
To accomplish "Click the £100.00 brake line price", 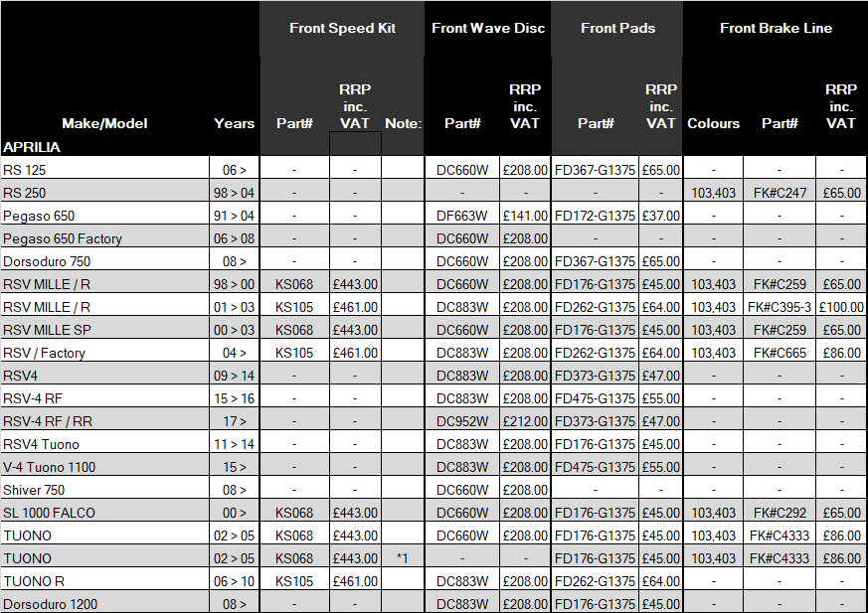I will pos(842,307).
